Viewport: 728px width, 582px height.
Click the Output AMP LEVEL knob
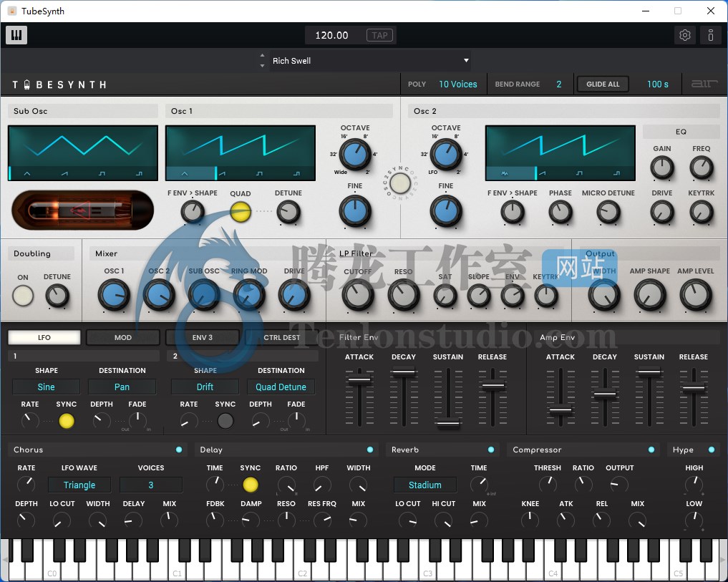[696, 296]
